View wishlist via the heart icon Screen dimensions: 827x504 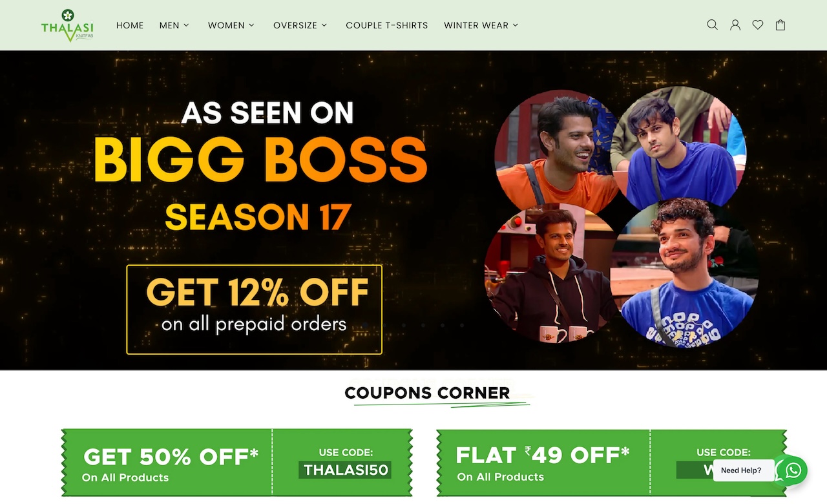[758, 25]
